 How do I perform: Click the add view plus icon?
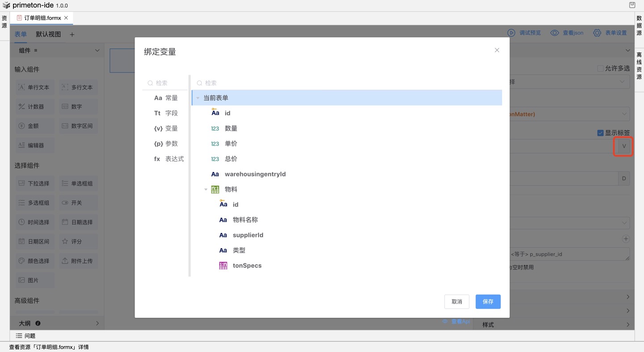[x=72, y=34]
